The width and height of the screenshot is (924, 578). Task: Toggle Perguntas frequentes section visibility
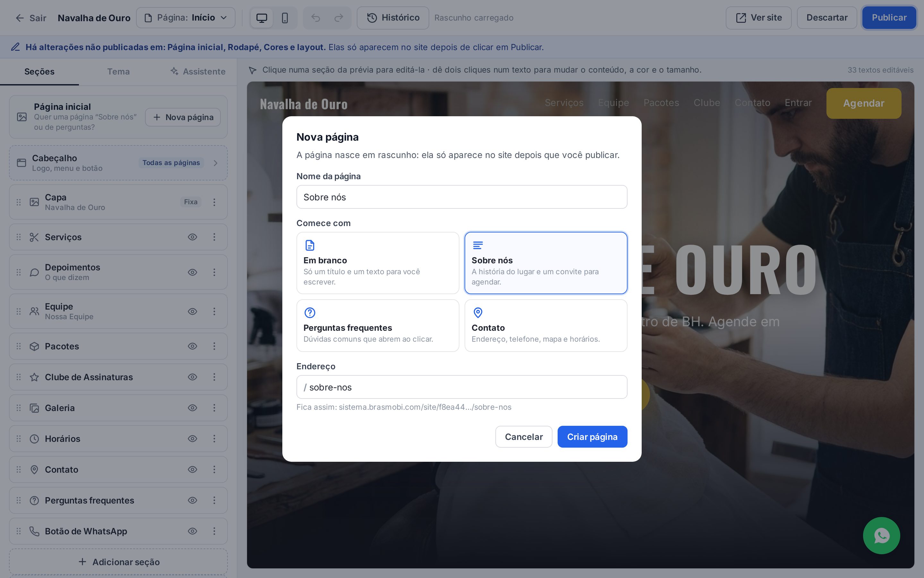point(193,500)
